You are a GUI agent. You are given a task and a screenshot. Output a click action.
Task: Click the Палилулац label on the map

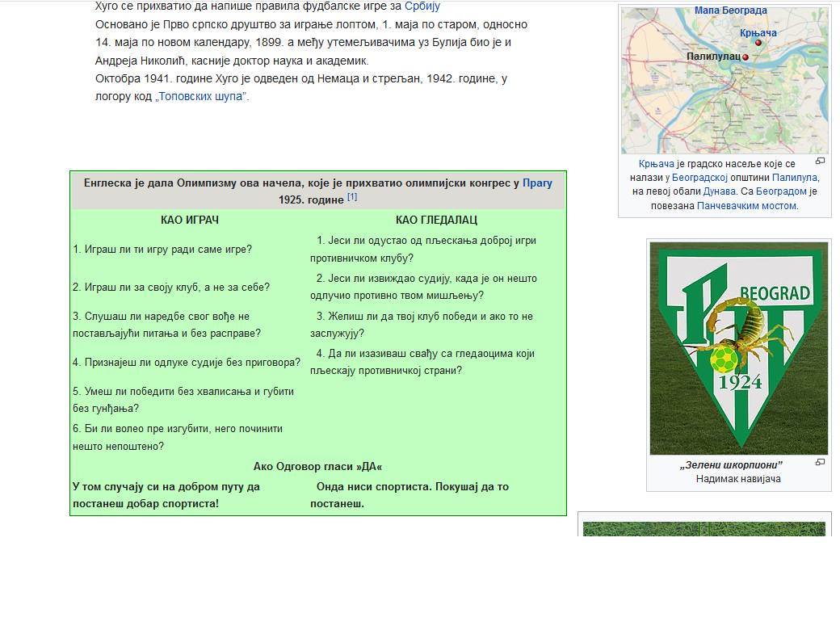click(x=713, y=57)
